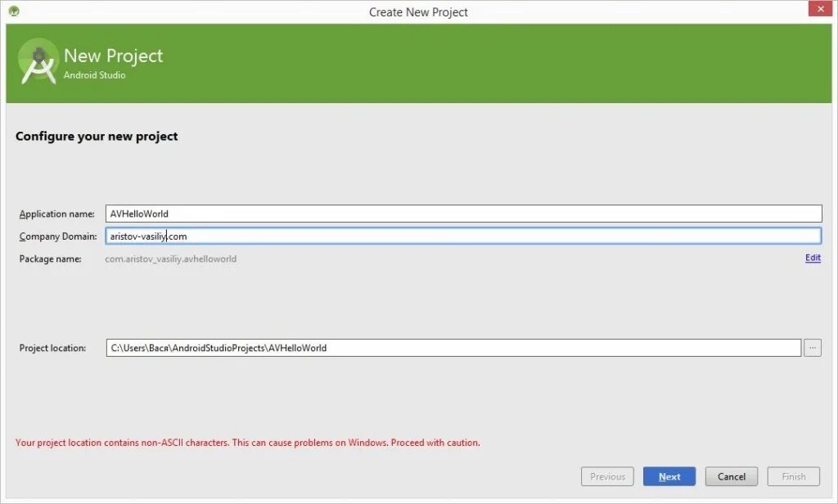This screenshot has width=838, height=504.
Task: Cancel the new project wizard
Action: [x=731, y=476]
